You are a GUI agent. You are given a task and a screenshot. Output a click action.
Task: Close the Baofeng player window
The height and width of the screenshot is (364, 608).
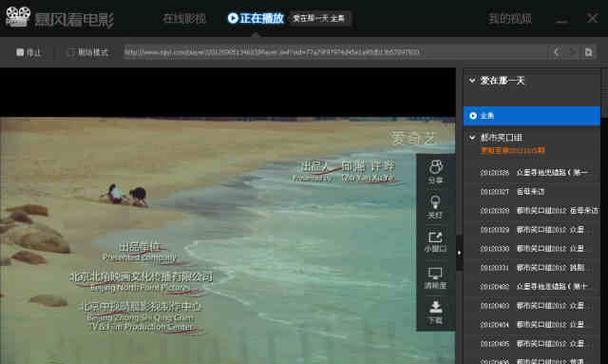(592, 18)
